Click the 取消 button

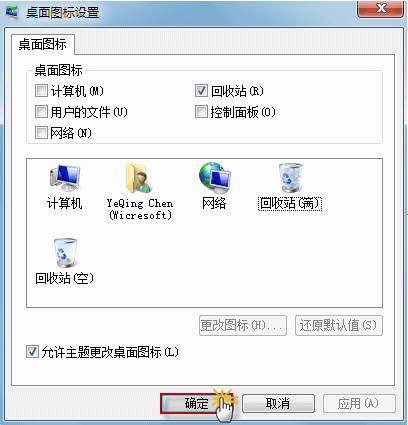pos(278,403)
